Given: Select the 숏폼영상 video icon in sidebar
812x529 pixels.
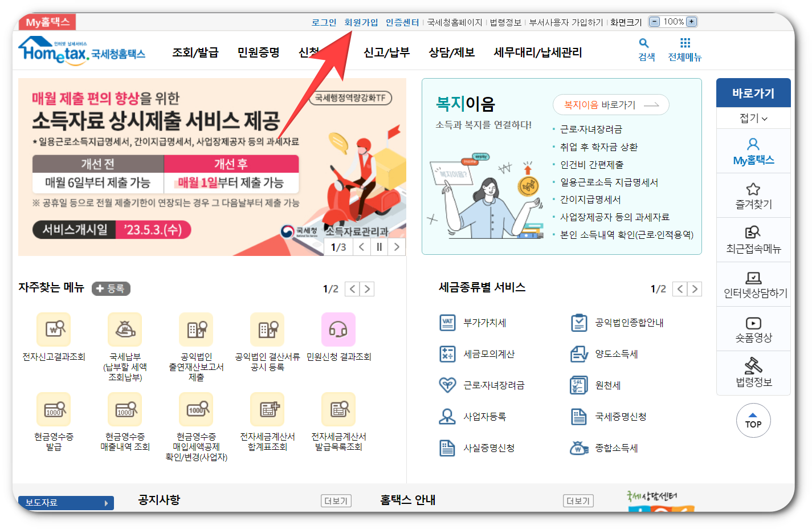Looking at the screenshot, I should (x=753, y=322).
